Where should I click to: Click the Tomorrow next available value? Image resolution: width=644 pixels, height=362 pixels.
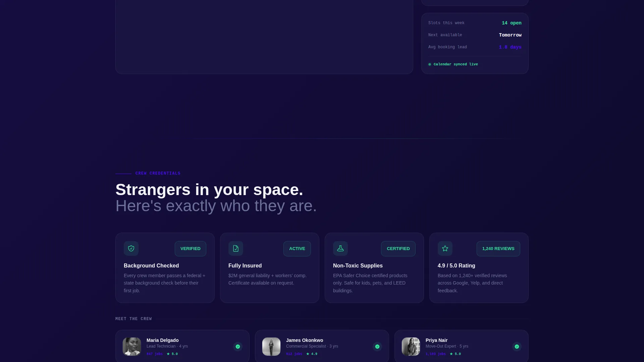pos(510,35)
